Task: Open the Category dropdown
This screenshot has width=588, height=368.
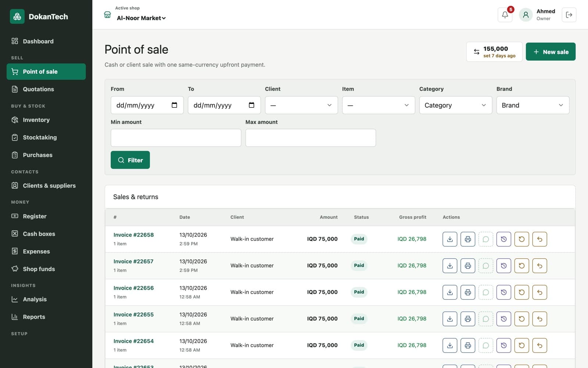Action: click(456, 105)
